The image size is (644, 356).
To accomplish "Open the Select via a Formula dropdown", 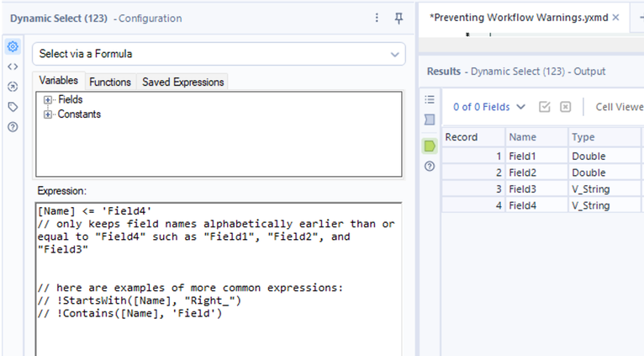I will [219, 54].
